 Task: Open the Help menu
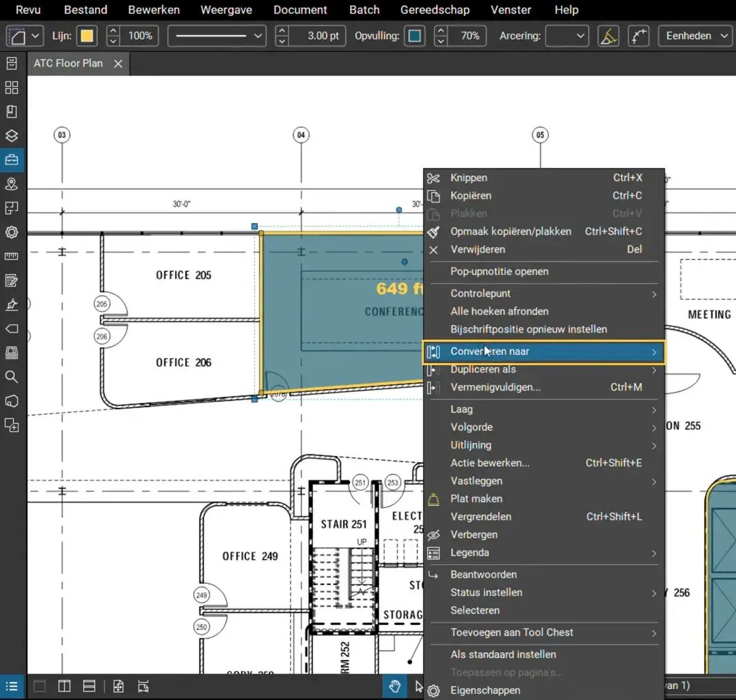(x=566, y=10)
